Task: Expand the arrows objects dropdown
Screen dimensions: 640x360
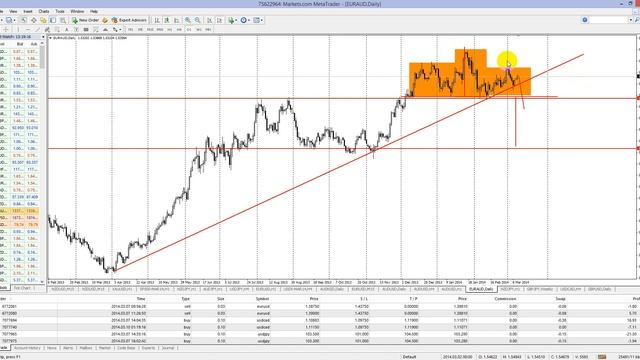Action: 120,29
